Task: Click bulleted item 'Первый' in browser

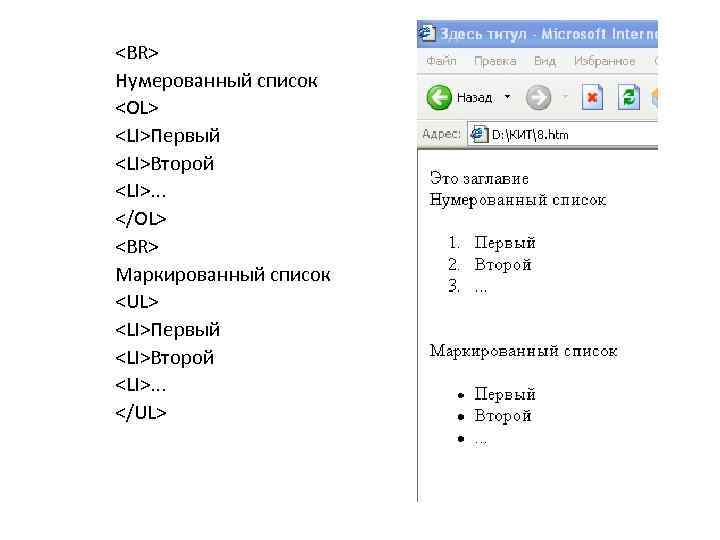Action: pyautogui.click(x=505, y=394)
